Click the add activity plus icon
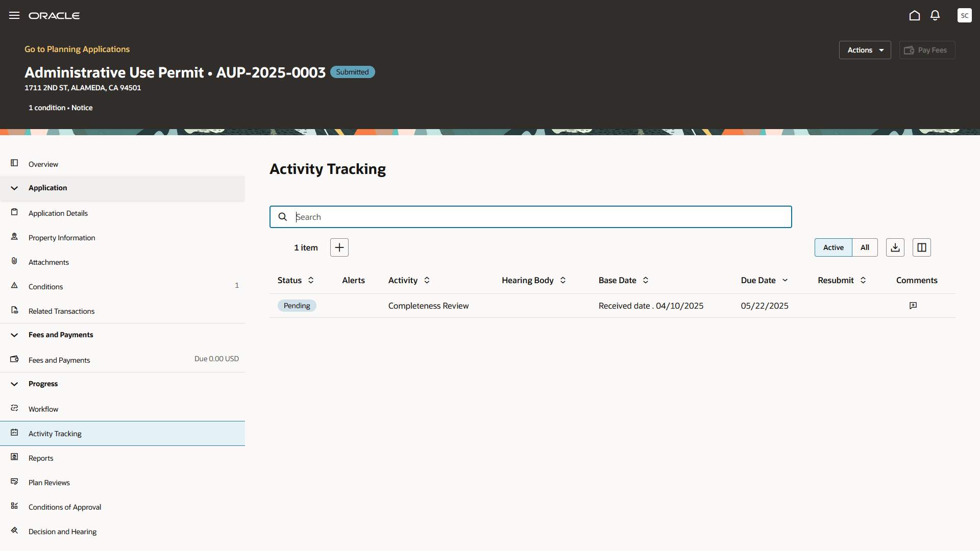 (x=339, y=247)
